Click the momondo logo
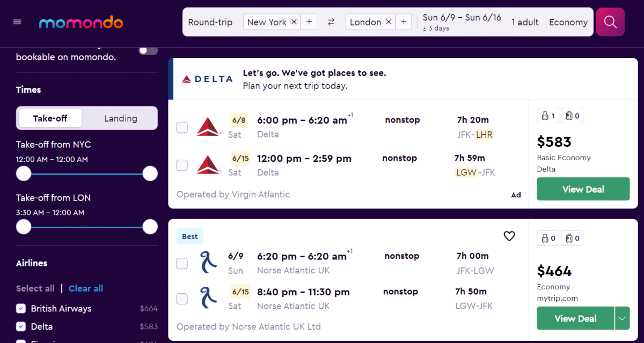 (81, 23)
